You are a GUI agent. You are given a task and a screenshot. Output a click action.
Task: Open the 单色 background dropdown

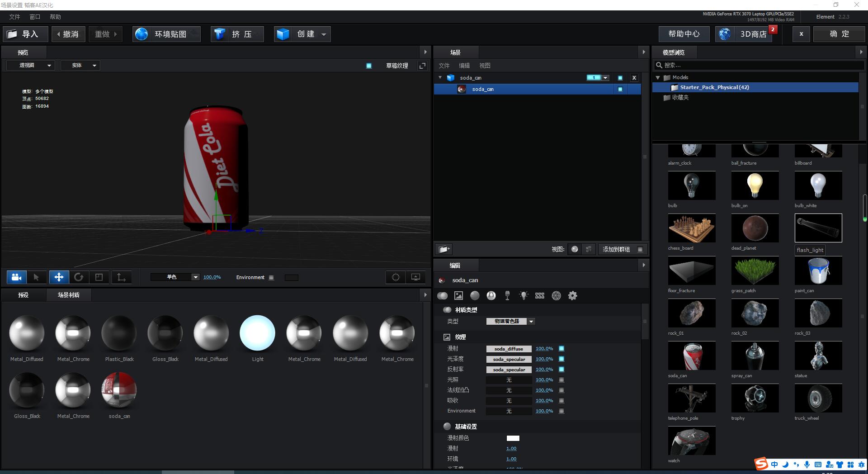click(x=175, y=277)
